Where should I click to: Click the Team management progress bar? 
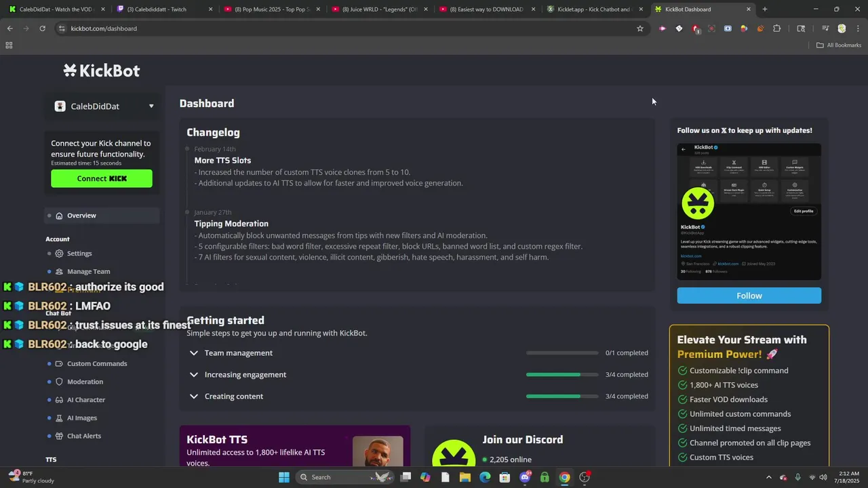(x=562, y=352)
